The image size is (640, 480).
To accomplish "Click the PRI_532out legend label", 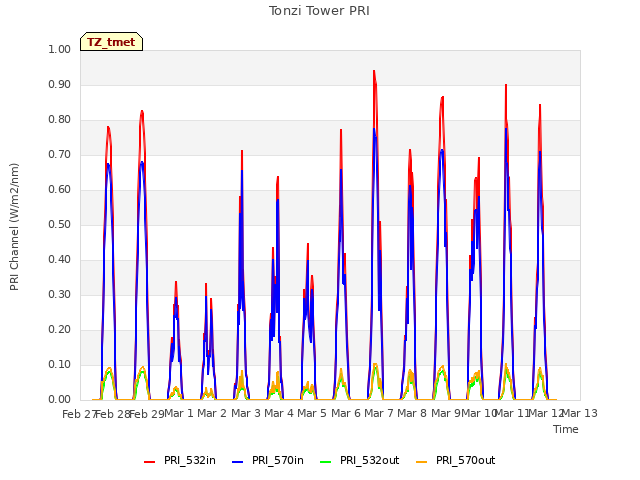I will point(370,460).
